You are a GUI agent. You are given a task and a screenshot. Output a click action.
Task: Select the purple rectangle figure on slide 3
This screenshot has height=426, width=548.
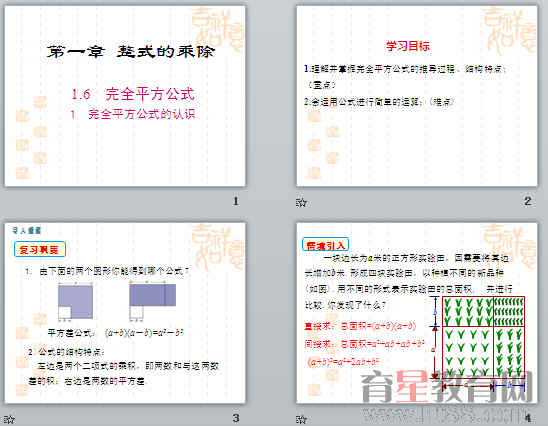pyautogui.click(x=153, y=295)
